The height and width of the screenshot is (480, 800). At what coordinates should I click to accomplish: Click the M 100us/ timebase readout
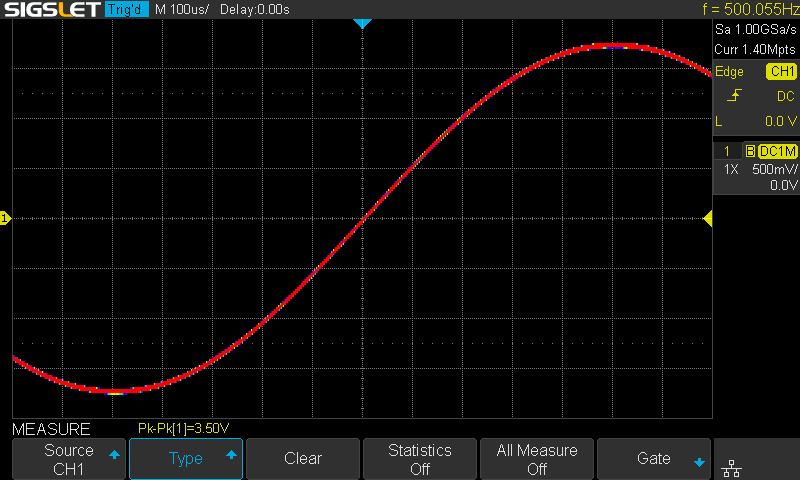182,10
